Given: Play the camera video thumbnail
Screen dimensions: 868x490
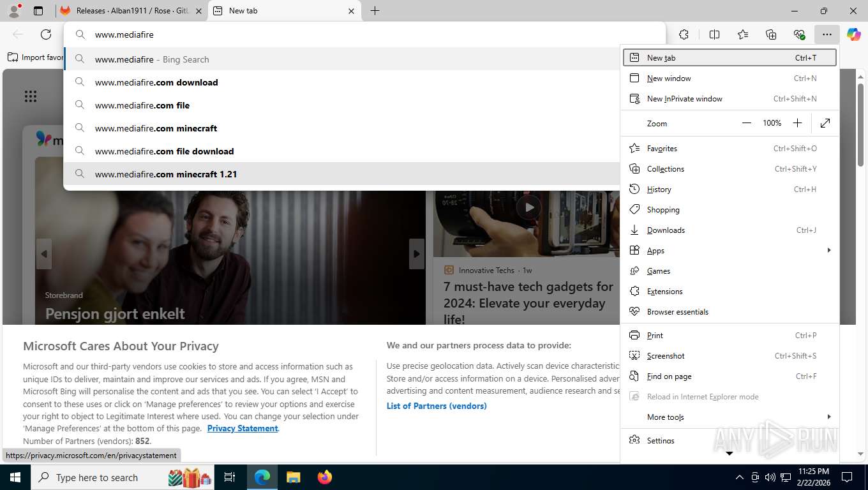Looking at the screenshot, I should coord(528,207).
